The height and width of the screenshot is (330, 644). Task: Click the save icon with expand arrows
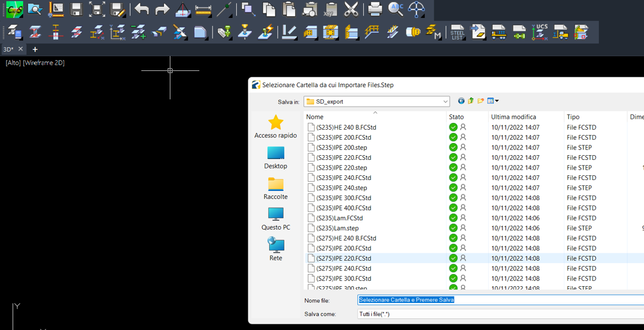point(97,9)
